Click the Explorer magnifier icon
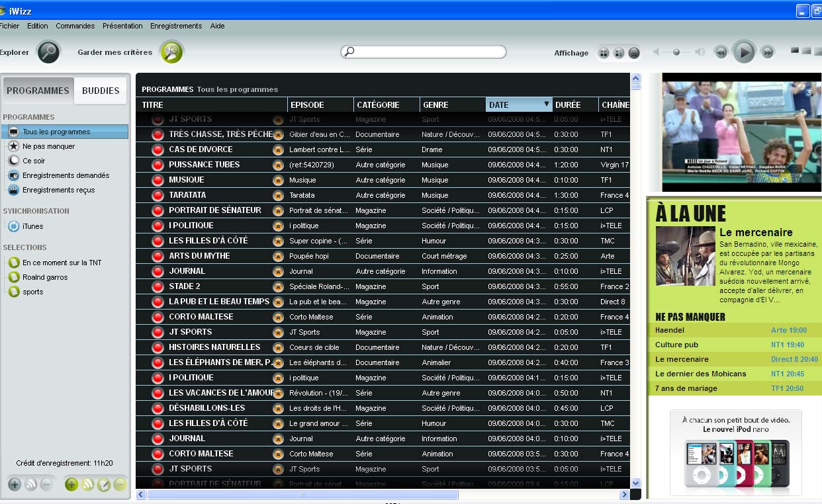The width and height of the screenshot is (822, 504). click(x=48, y=52)
